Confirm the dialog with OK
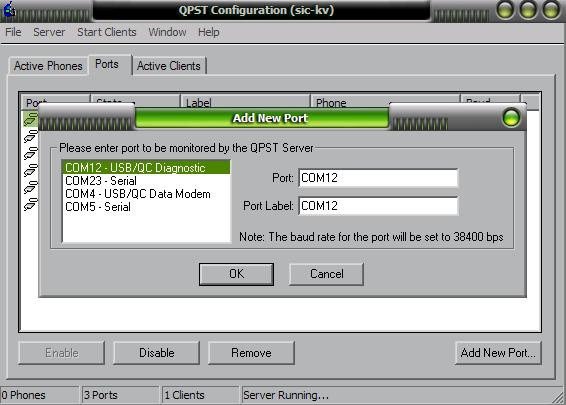The image size is (566, 405). (236, 274)
